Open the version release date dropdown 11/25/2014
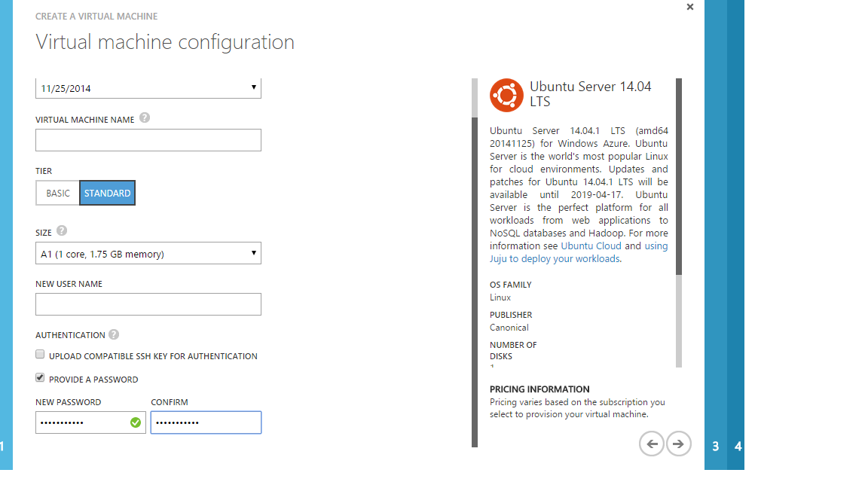The width and height of the screenshot is (868, 488). coord(148,89)
